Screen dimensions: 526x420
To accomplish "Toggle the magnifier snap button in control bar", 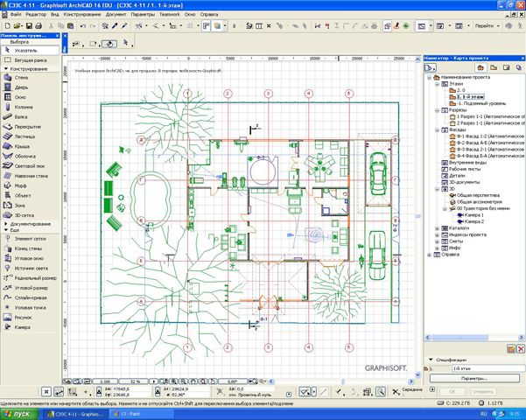I will [381, 392].
